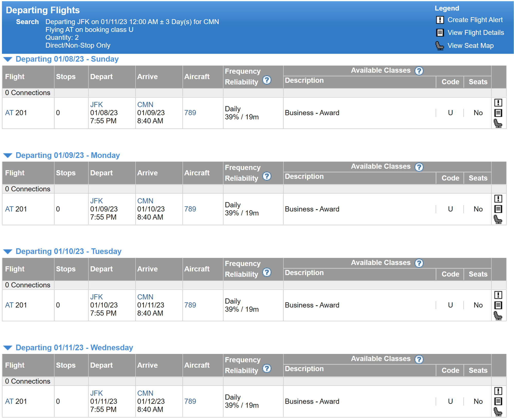Image resolution: width=514 pixels, height=420 pixels.
Task: Open seat map for 01/11/23 flight
Action: tap(498, 412)
